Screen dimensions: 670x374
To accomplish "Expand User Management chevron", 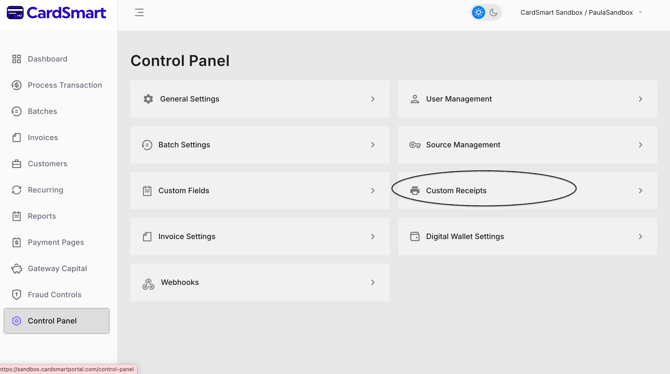I will tap(640, 99).
